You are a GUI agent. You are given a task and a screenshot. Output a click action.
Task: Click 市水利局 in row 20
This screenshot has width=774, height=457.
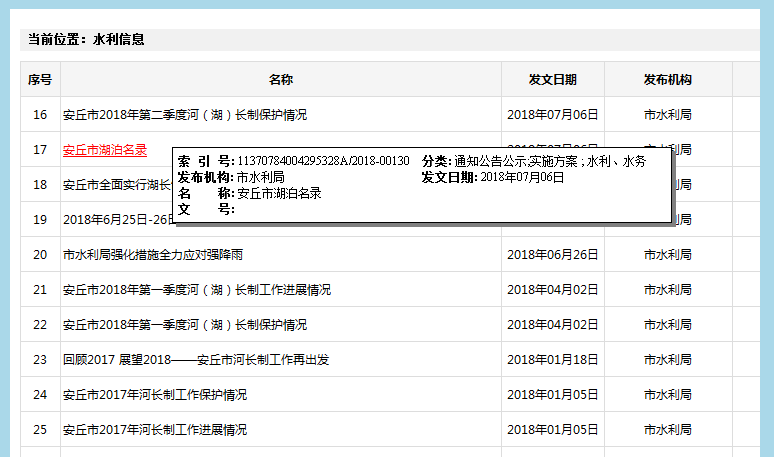click(668, 255)
